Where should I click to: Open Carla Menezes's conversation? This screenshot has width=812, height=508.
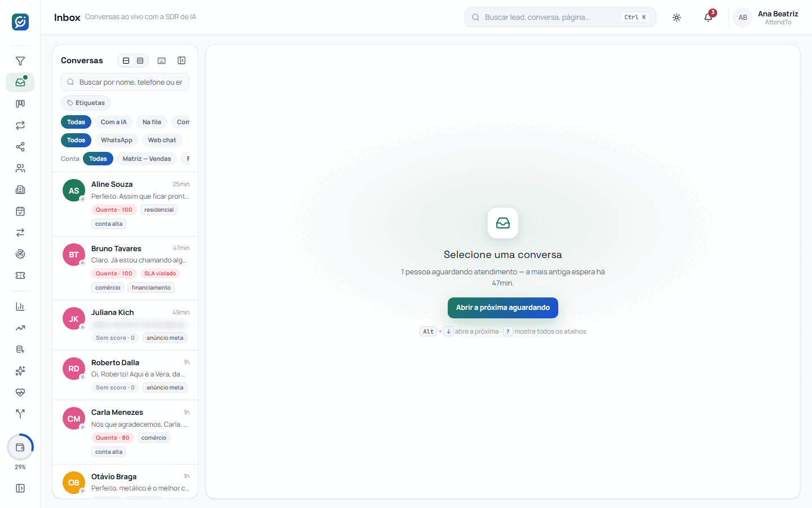point(125,432)
